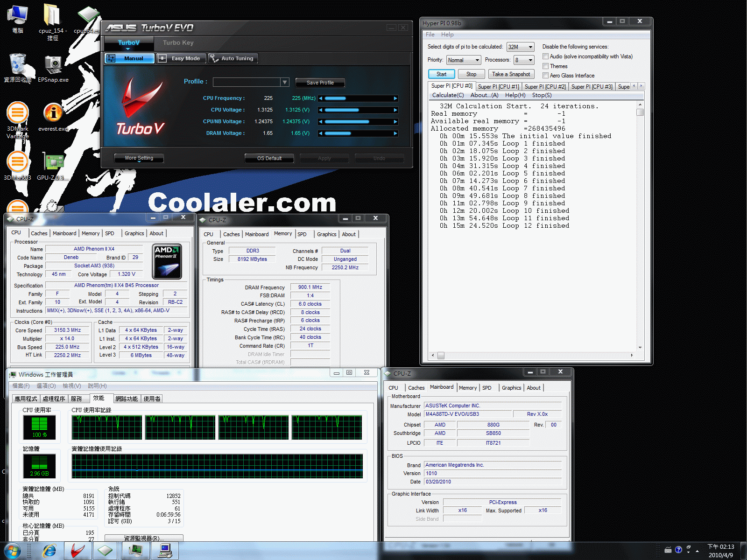Screen dimensions: 747x560
Task: Switch to the Turbo Key tab
Action: pyautogui.click(x=178, y=43)
